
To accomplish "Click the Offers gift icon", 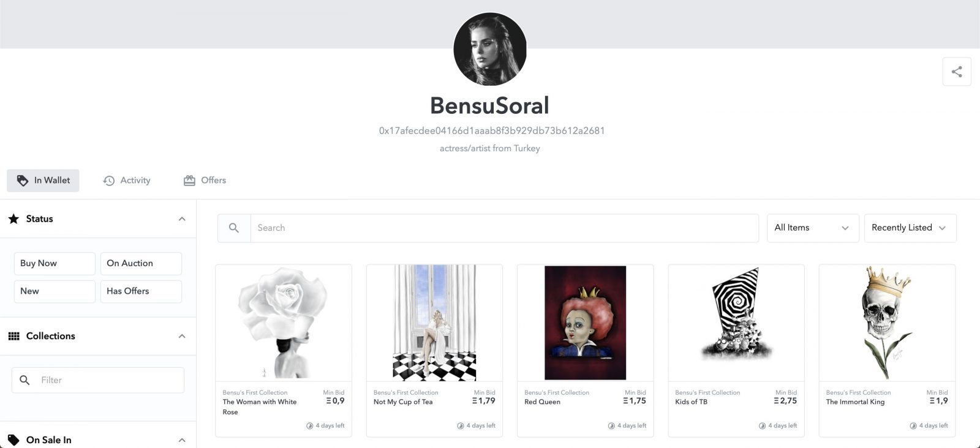I will click(190, 181).
